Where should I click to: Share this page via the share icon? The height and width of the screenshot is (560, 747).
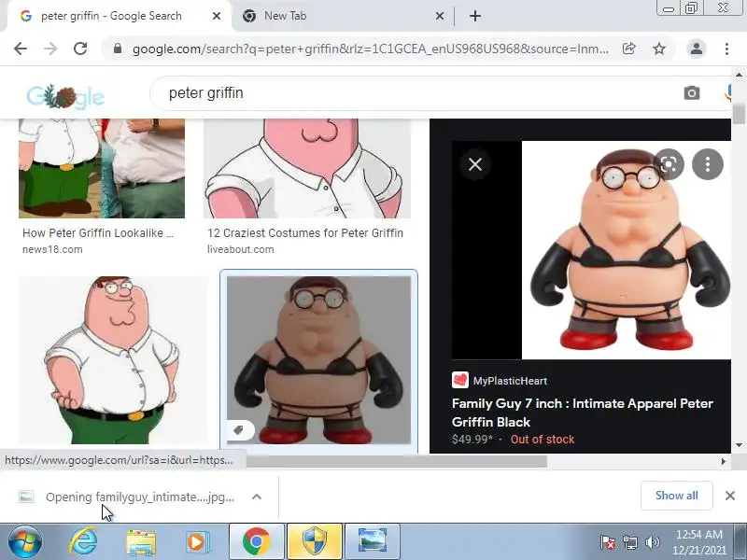coord(628,49)
